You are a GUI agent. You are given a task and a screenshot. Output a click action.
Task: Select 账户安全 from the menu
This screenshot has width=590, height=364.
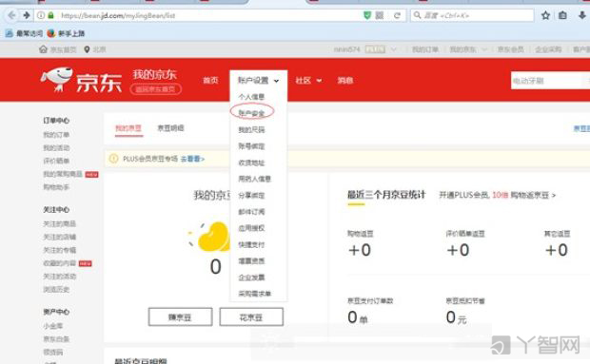pyautogui.click(x=251, y=113)
